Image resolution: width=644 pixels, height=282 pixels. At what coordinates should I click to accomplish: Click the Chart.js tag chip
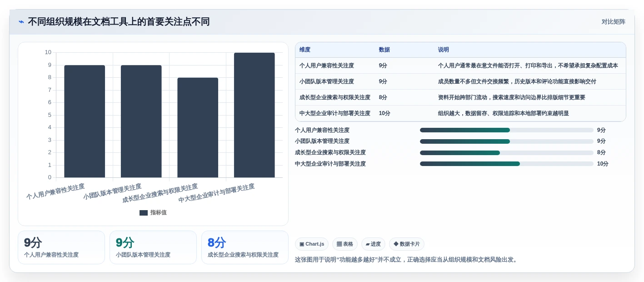[312, 244]
